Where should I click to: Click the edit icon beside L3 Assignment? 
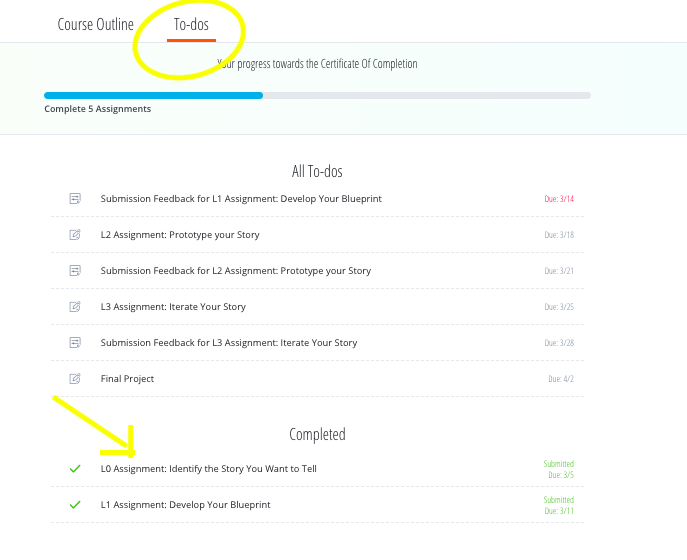tap(75, 307)
